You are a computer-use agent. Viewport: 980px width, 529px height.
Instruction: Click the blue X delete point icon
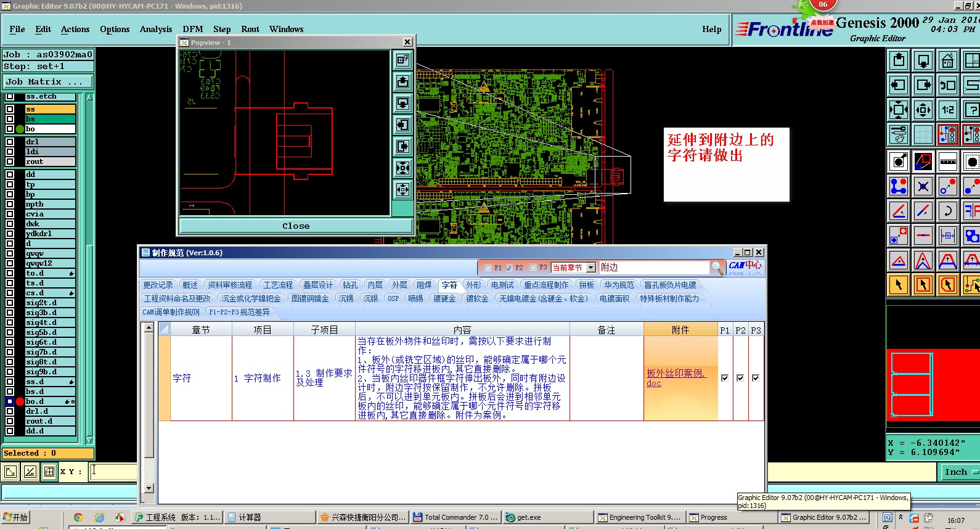(x=923, y=186)
